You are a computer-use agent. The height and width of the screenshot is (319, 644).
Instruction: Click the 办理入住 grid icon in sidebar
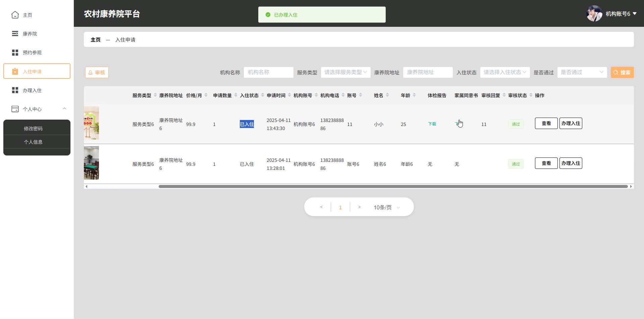pos(15,90)
